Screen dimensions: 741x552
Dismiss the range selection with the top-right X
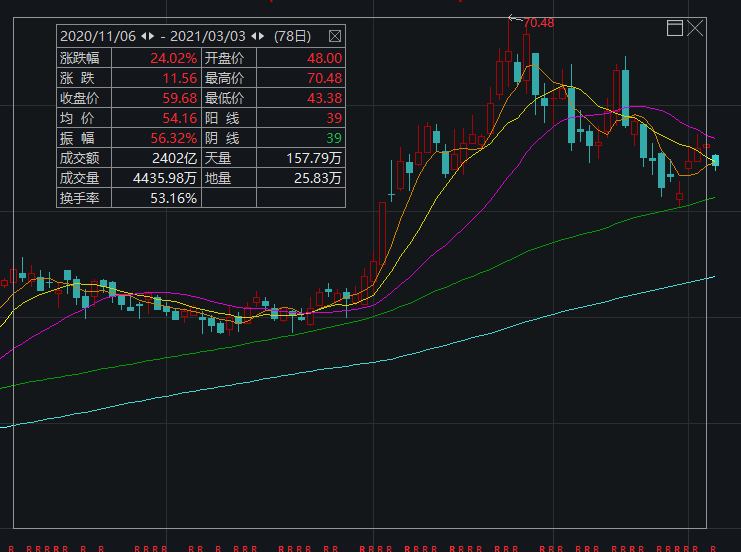click(695, 28)
